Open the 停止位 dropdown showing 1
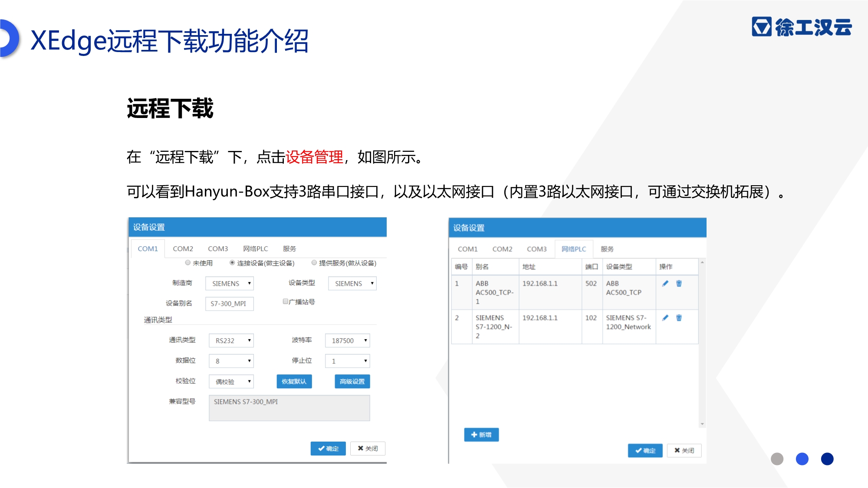Screen dimensions: 868x488 (348, 361)
